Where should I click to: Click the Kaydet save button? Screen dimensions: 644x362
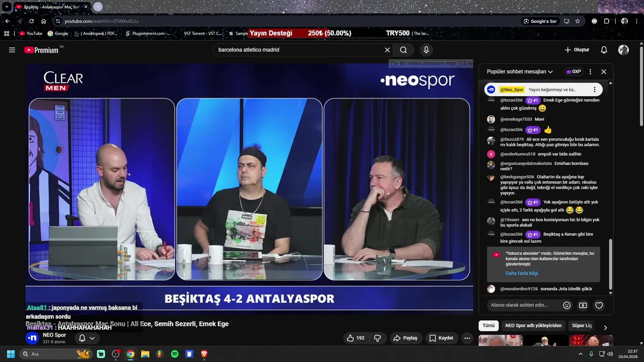[441, 338]
